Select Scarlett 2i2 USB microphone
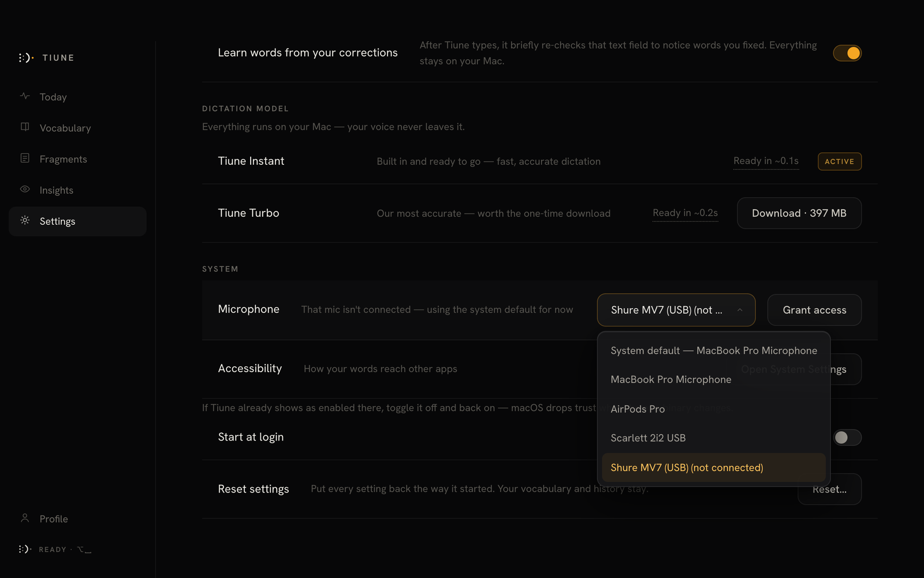The width and height of the screenshot is (924, 578). point(714,438)
